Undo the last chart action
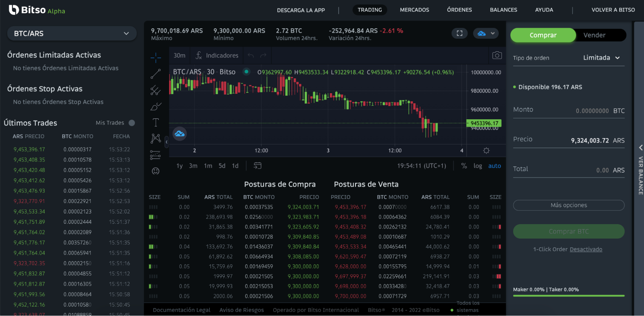 tap(251, 55)
